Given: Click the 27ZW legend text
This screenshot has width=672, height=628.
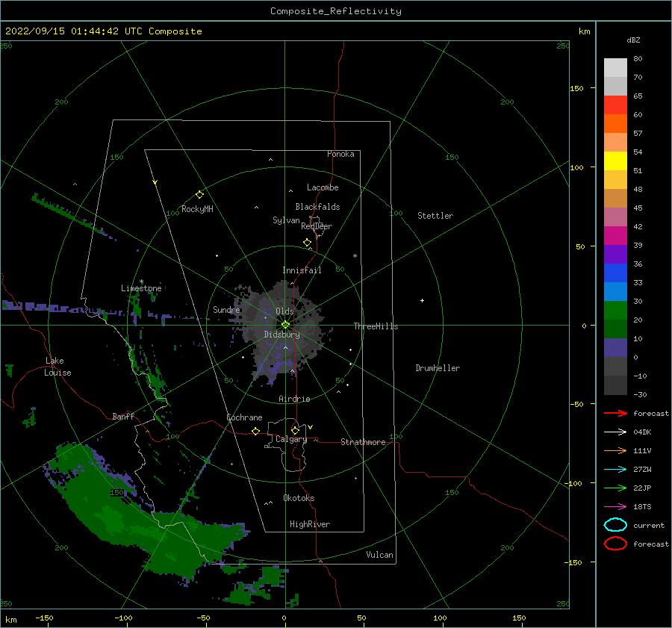Looking at the screenshot, I should coord(642,470).
